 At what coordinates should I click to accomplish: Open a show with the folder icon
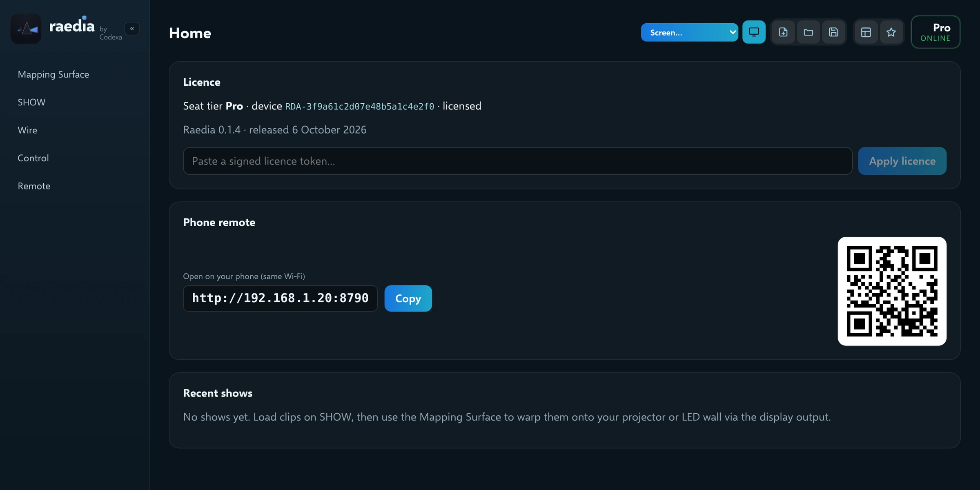808,32
